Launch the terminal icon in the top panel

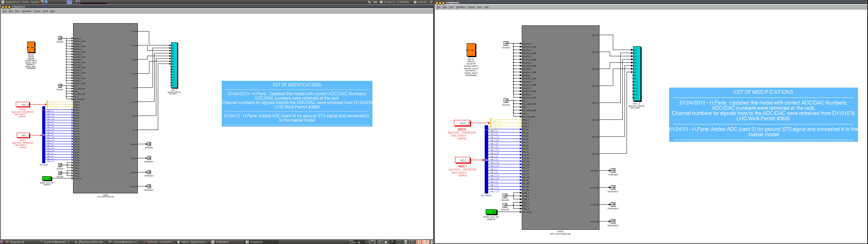(x=78, y=2)
